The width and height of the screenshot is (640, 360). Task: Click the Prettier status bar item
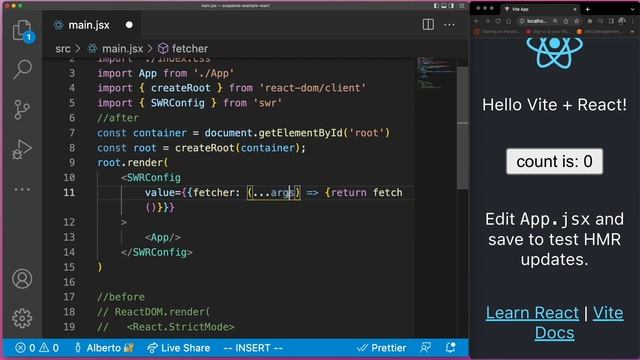tap(382, 348)
